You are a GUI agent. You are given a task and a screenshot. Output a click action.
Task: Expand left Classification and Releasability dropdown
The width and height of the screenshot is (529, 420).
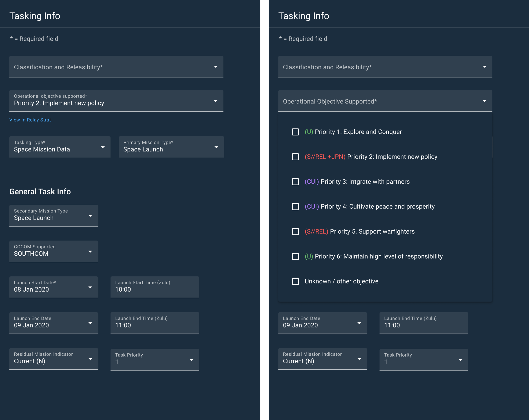point(116,67)
